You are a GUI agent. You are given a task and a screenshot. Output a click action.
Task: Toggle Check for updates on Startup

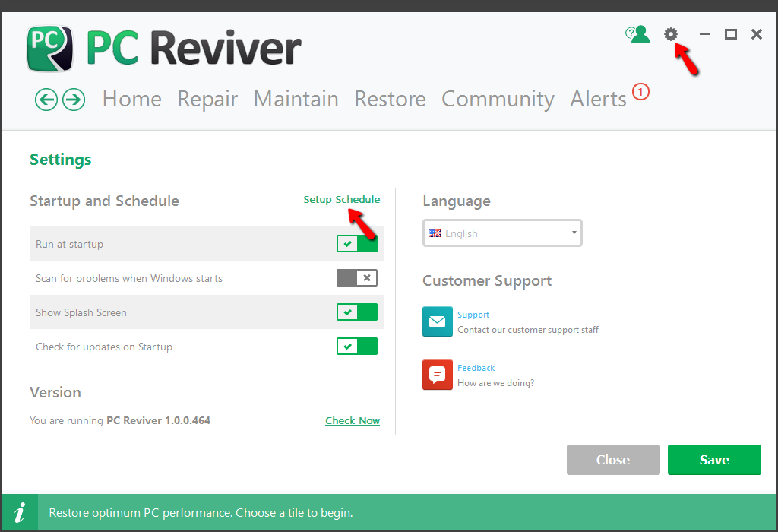point(357,347)
